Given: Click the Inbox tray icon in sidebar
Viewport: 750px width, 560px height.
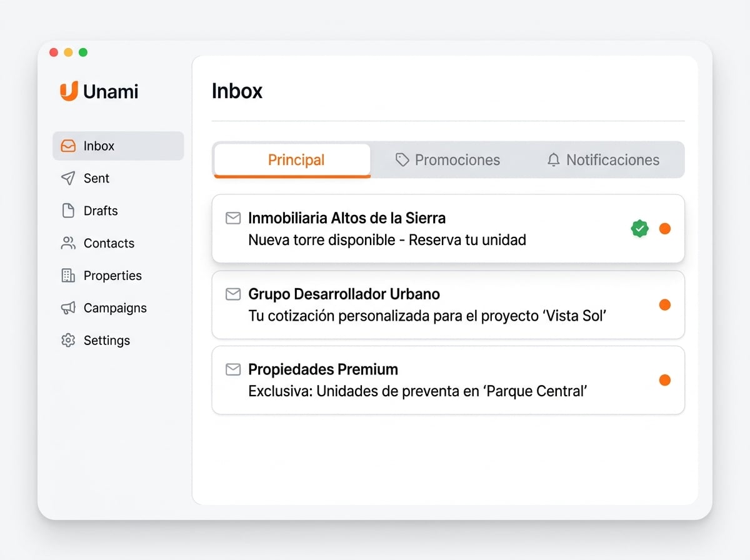Looking at the screenshot, I should (x=67, y=146).
